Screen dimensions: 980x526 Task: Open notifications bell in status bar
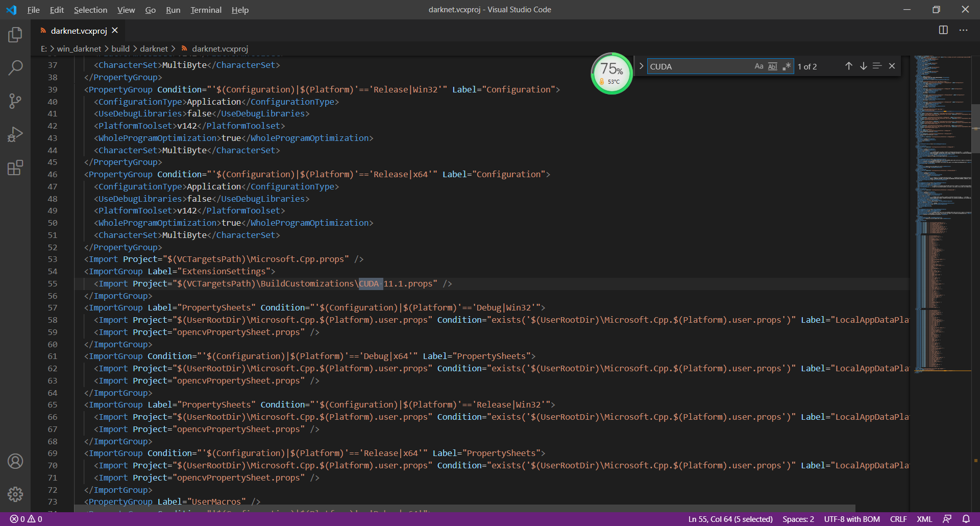coord(966,519)
